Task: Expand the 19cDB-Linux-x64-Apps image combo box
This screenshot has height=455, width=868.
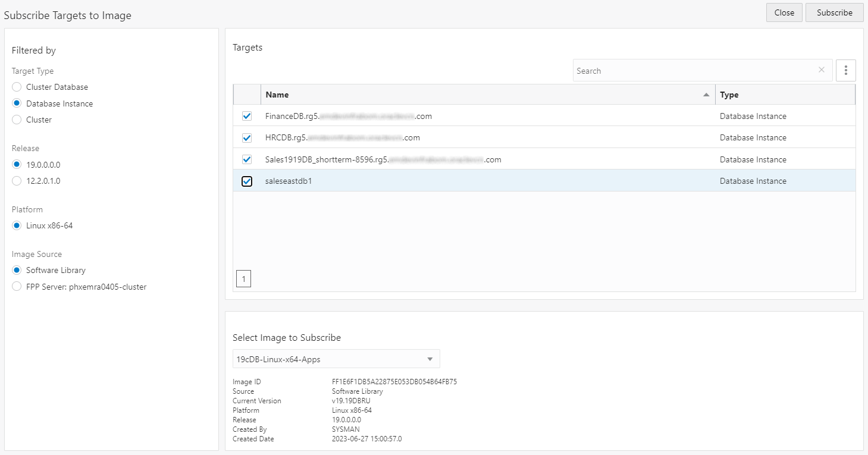Action: pyautogui.click(x=336, y=359)
